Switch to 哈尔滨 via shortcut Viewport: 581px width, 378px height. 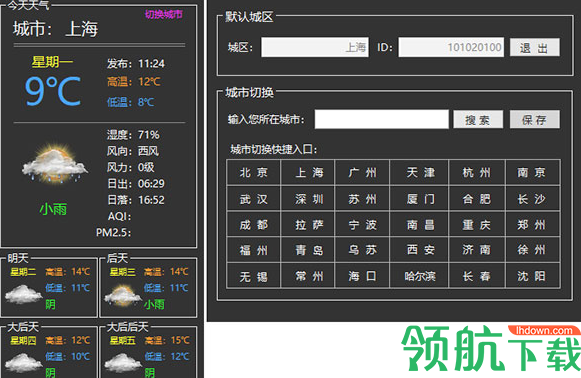[419, 276]
